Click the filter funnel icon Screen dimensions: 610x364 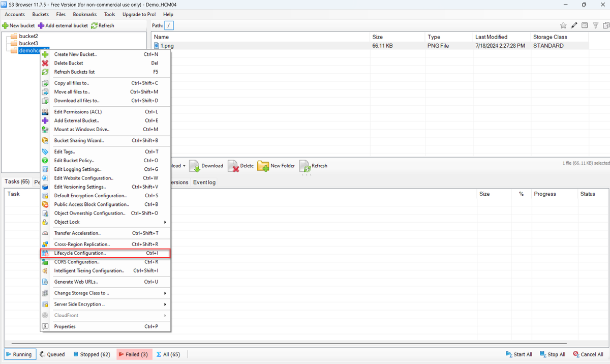pyautogui.click(x=595, y=25)
